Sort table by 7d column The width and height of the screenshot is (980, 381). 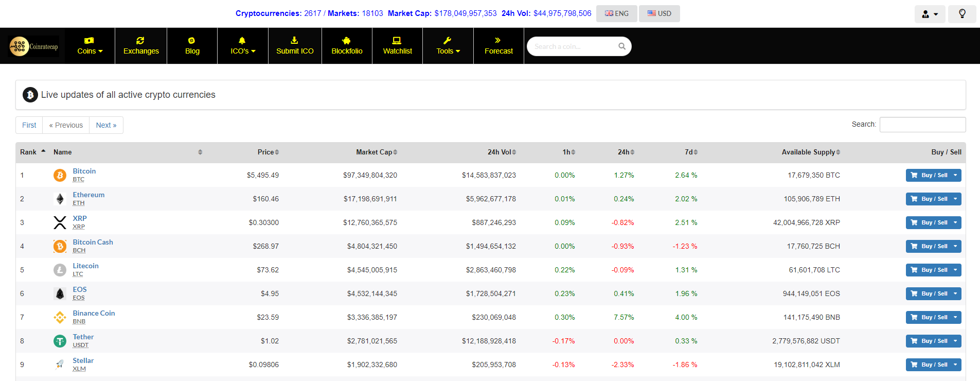coord(691,152)
